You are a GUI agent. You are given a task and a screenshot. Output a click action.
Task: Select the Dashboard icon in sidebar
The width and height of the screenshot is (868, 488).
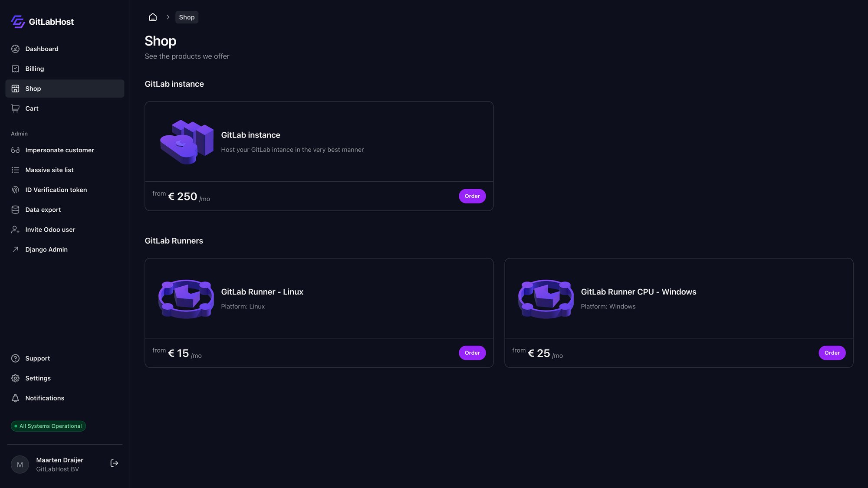(x=15, y=49)
